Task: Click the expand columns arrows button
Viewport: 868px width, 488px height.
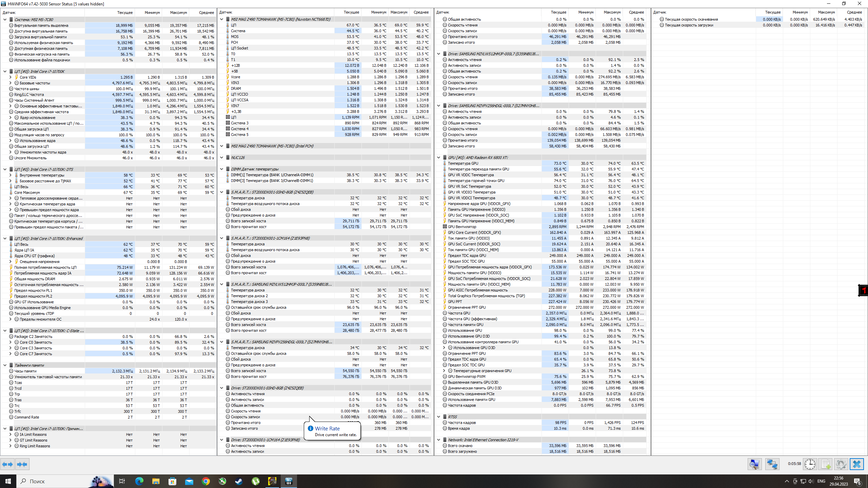Action: click(7, 464)
